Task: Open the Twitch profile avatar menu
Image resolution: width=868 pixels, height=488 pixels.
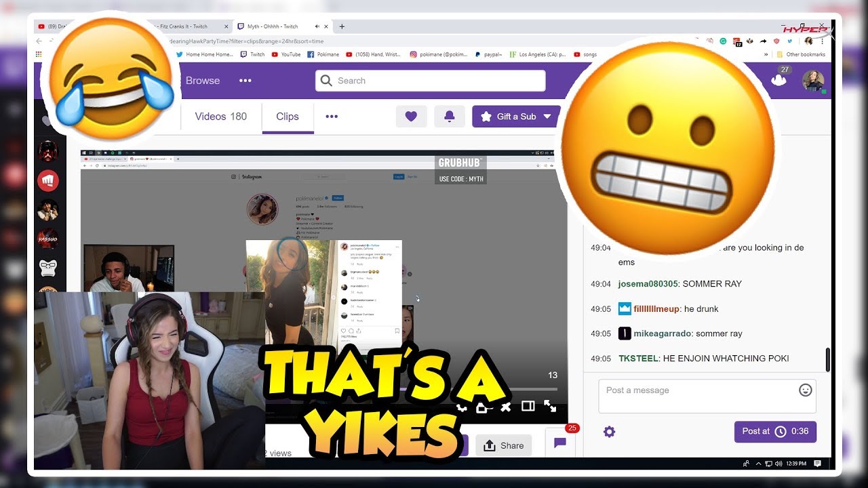Action: pyautogui.click(x=813, y=81)
